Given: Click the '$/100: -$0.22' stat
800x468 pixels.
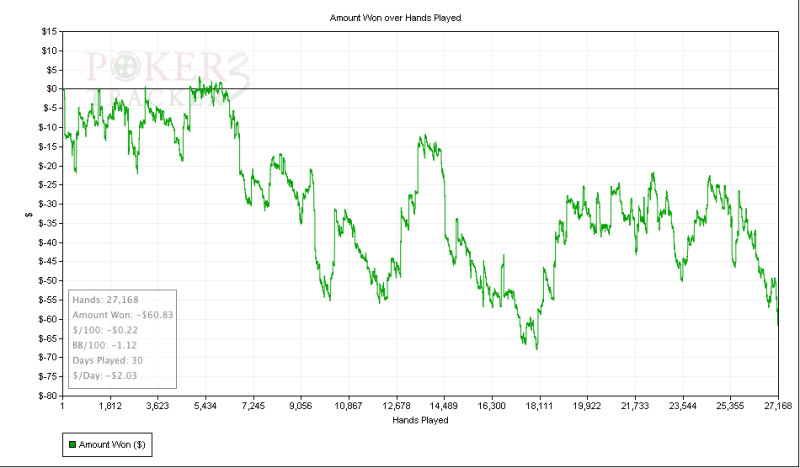Looking at the screenshot, I should click(x=105, y=330).
